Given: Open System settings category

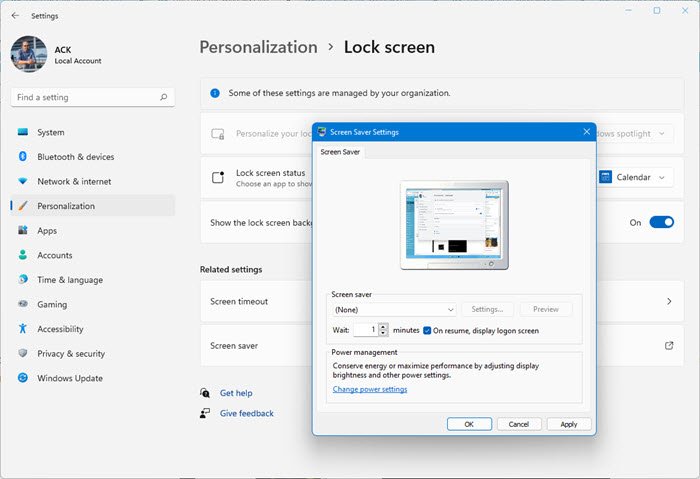Looking at the screenshot, I should tap(92, 132).
